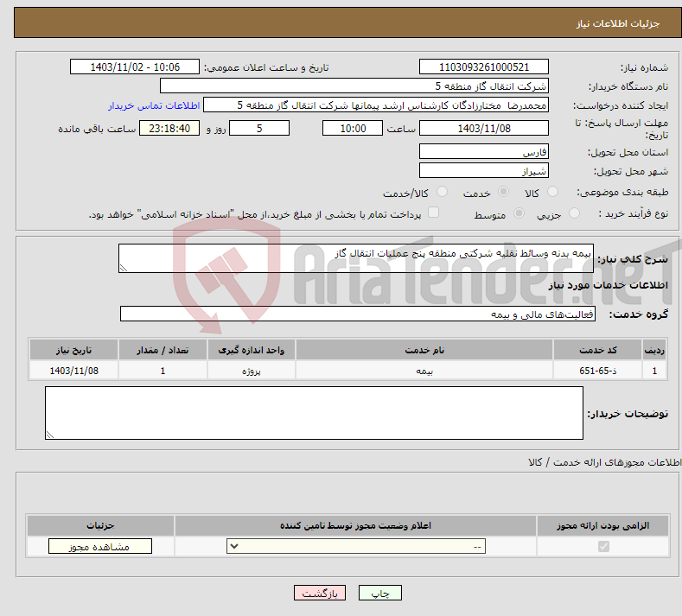Click the تعداد / مقدار column header
The height and width of the screenshot is (616, 682).
tap(163, 350)
